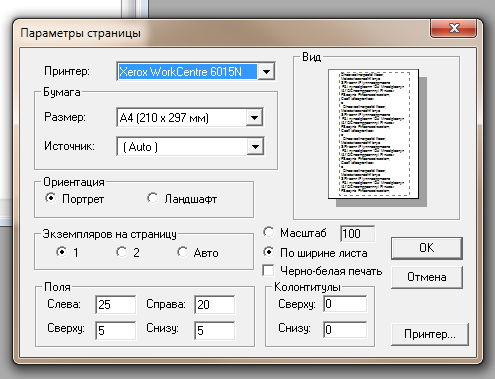Click the Снизу margin field in Поля
The height and width of the screenshot is (379, 495).
coord(215,330)
